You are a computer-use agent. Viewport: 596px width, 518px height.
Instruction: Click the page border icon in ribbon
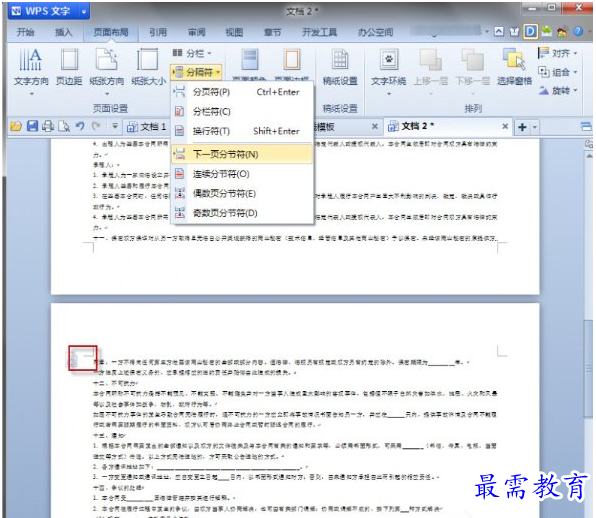pos(292,60)
